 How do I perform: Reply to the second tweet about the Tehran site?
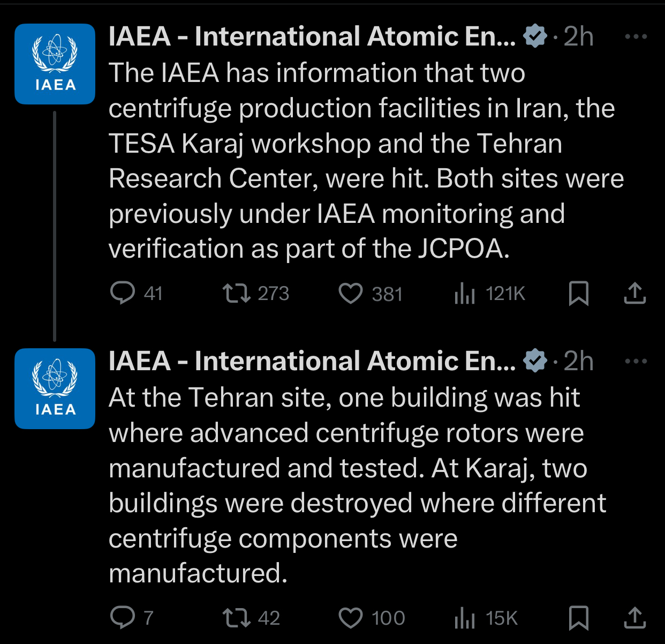point(124,617)
